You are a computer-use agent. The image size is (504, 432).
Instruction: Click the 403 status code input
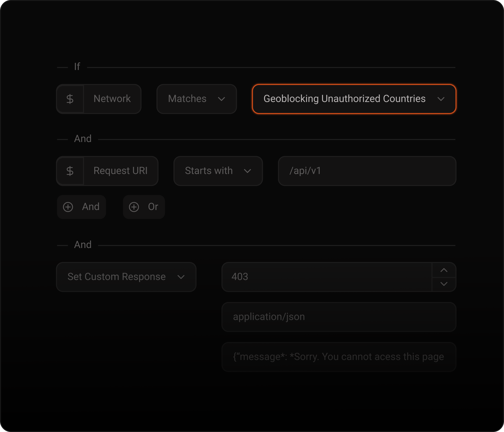click(x=325, y=277)
